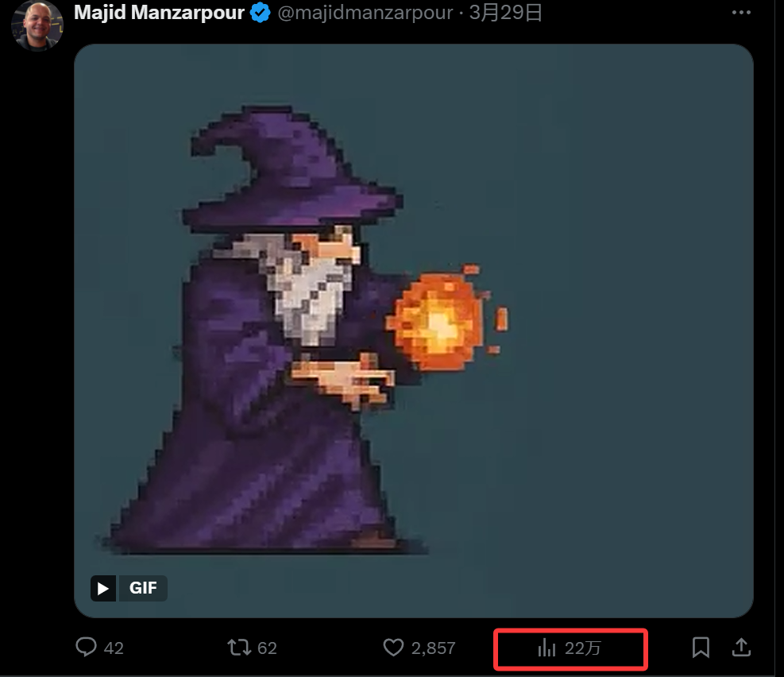Click the 42 replies count
Image resolution: width=784 pixels, height=677 pixels.
(x=114, y=648)
